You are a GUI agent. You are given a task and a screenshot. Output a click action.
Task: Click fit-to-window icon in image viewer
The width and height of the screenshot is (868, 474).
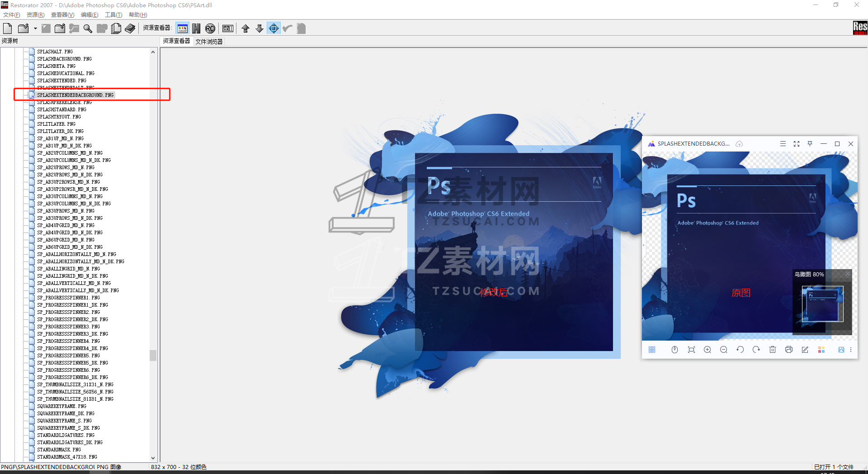point(691,350)
